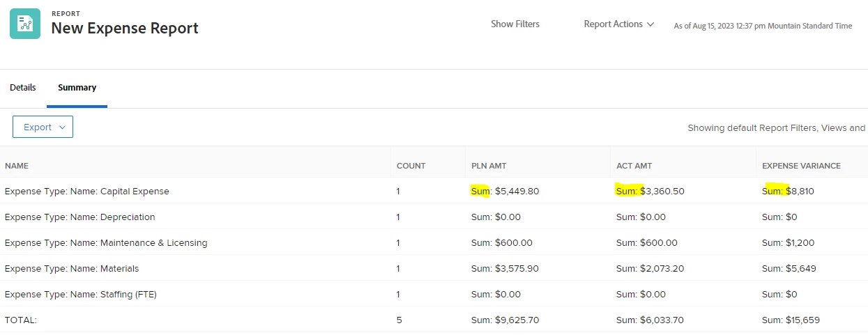868x335 pixels.
Task: Click the TOTAL row label
Action: point(21,320)
